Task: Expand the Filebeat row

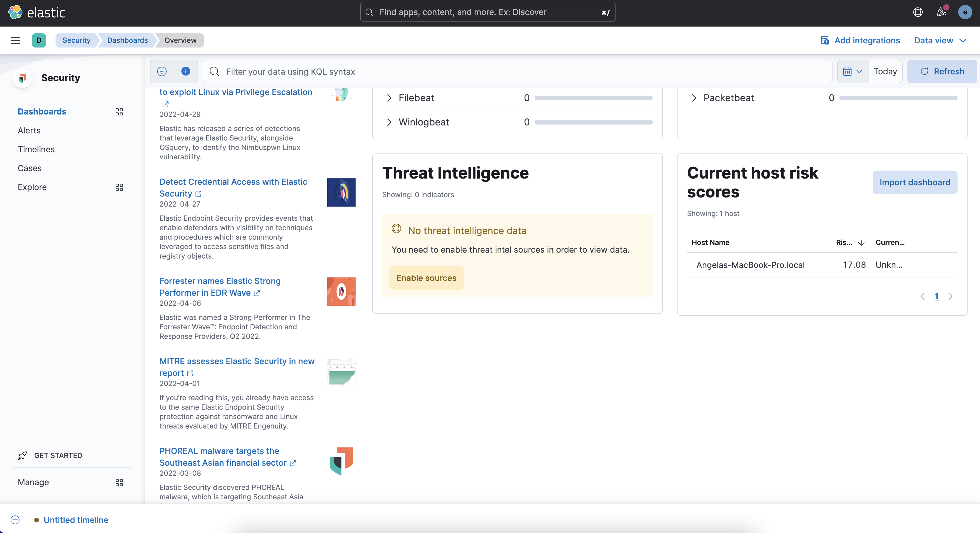Action: 389,98
